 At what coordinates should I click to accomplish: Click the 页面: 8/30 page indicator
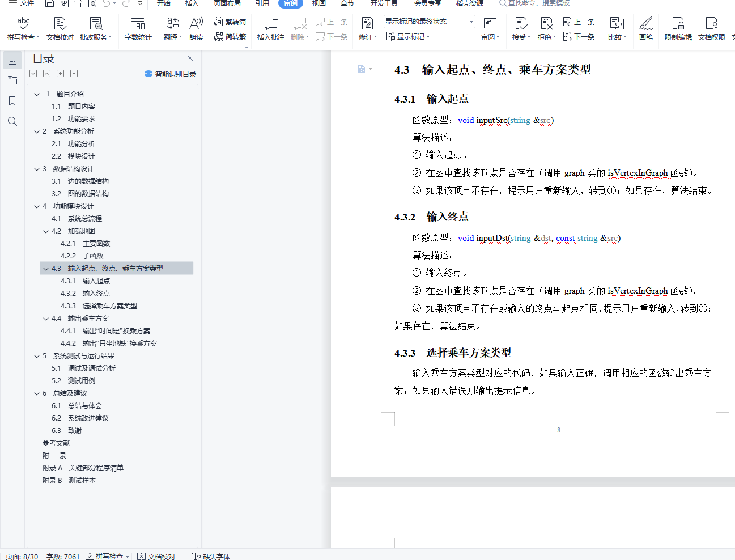pos(22,557)
